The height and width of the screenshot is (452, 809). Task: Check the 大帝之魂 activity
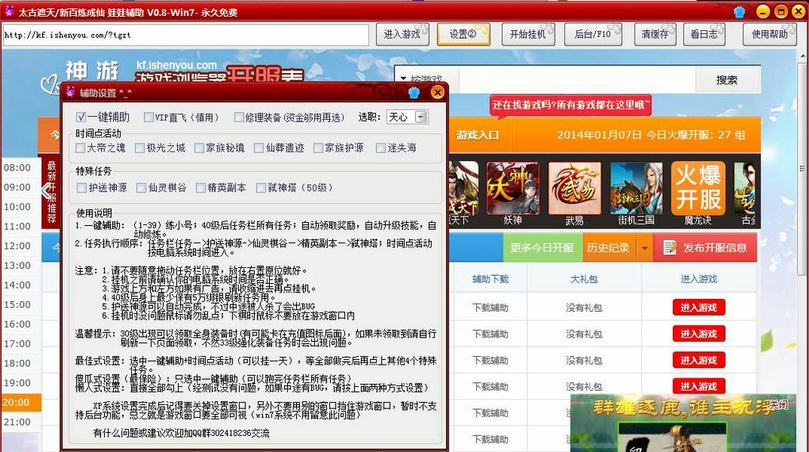80,148
